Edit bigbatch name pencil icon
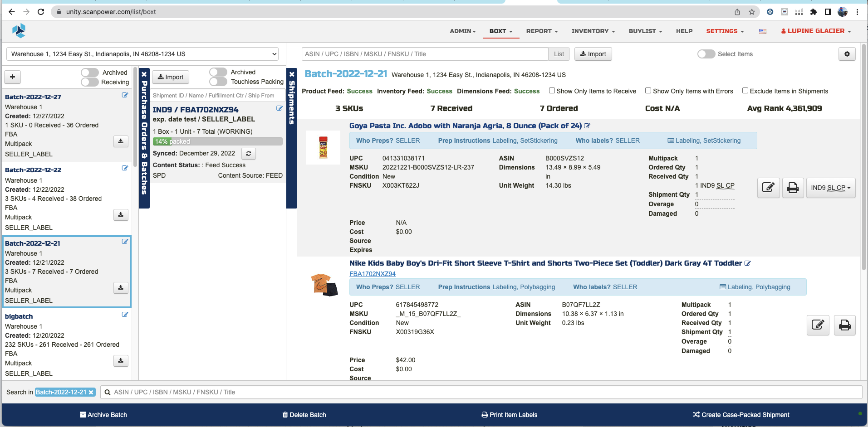868x427 pixels. pyautogui.click(x=125, y=315)
